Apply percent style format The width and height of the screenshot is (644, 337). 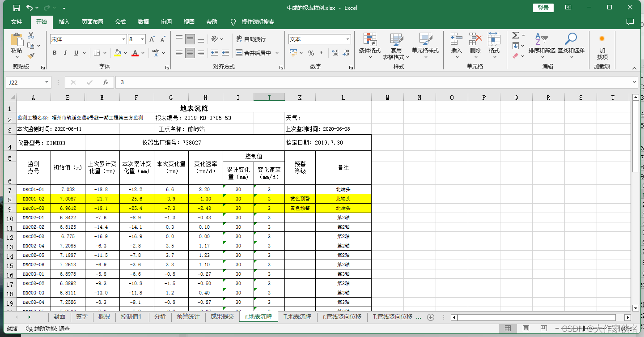[x=311, y=53]
